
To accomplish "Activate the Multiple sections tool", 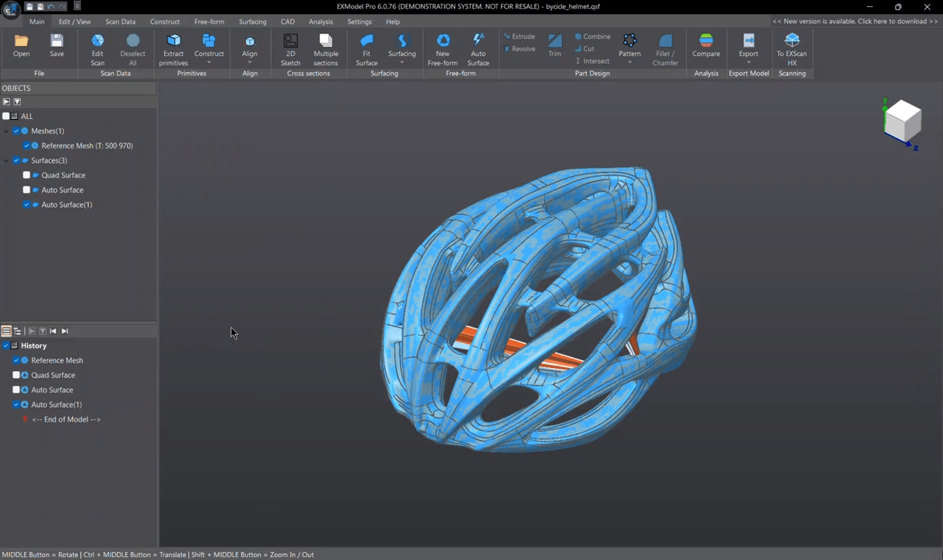I will 325,48.
